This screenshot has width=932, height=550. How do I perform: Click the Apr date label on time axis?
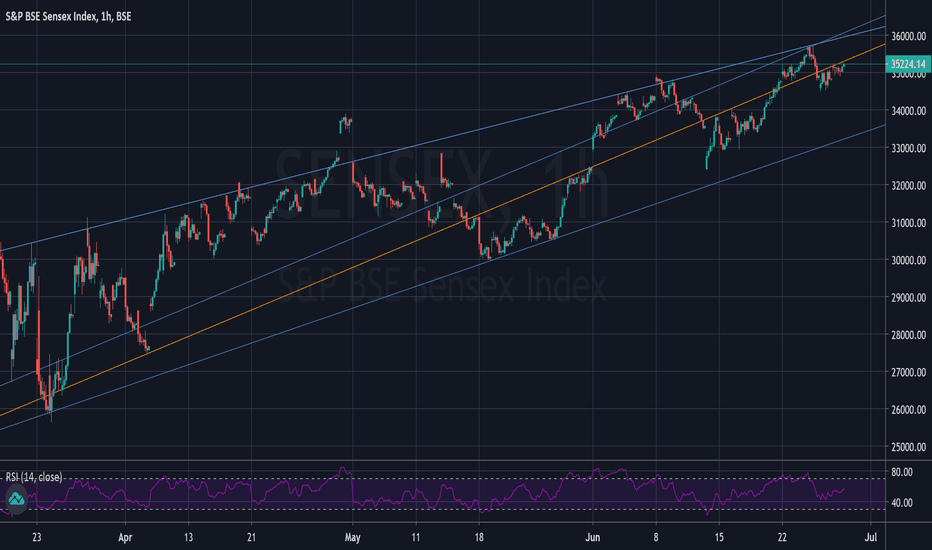pyautogui.click(x=125, y=538)
